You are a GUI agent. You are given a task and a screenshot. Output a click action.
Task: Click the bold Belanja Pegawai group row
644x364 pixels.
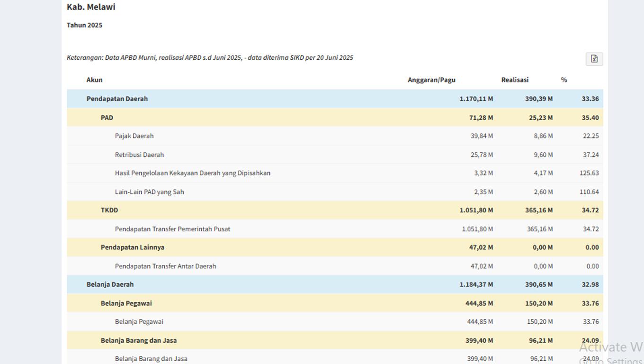(126, 303)
